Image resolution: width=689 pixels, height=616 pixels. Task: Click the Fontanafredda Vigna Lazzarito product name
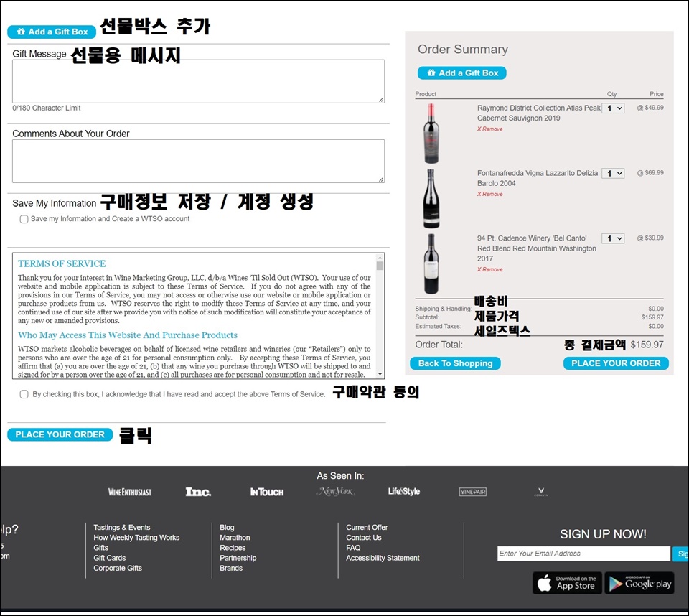pos(538,178)
